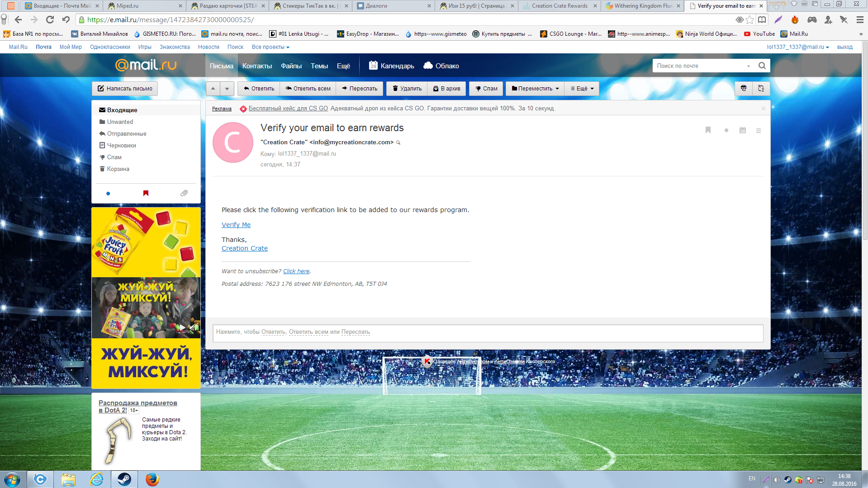Delete the message with Удалить
868x488 pixels.
(x=407, y=89)
